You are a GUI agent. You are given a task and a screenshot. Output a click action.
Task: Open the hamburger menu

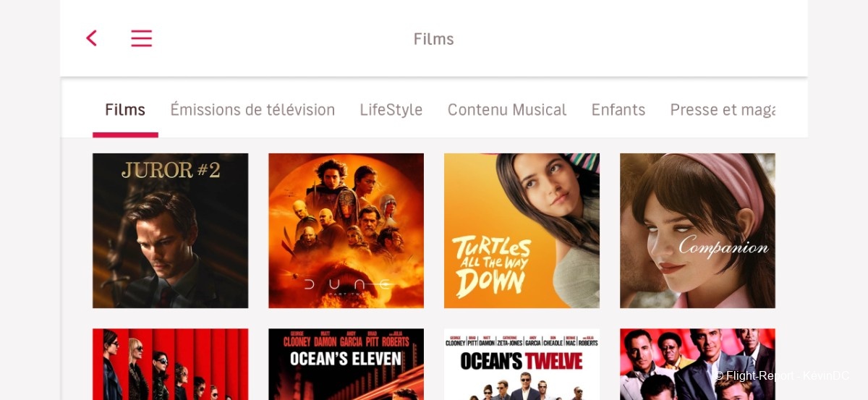click(141, 38)
